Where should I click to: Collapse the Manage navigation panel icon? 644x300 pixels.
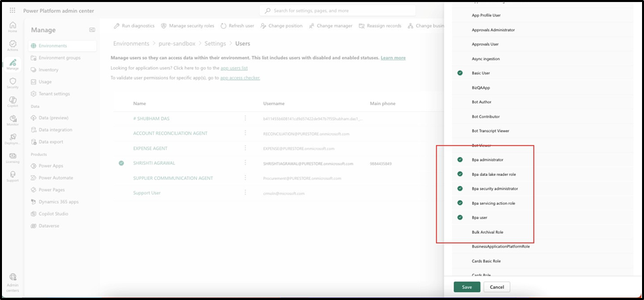coord(92,30)
